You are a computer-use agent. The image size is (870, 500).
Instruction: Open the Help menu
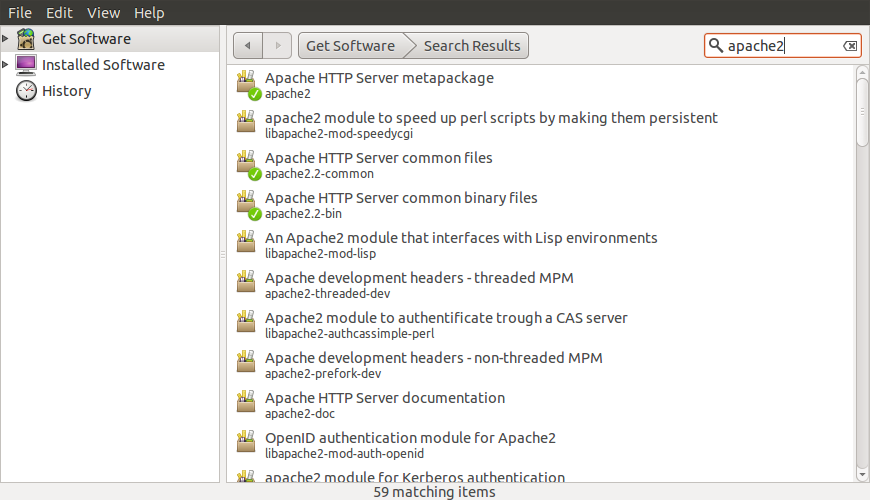pyautogui.click(x=149, y=13)
